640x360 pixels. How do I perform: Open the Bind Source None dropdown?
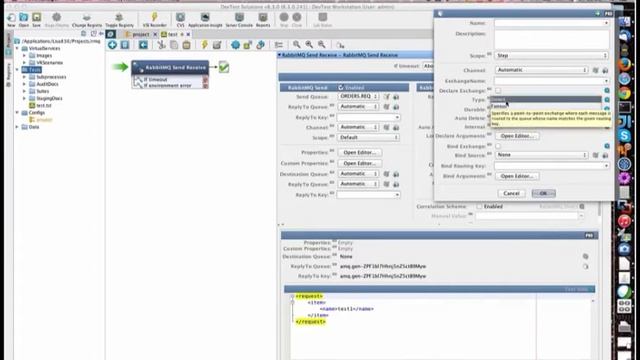click(x=542, y=155)
